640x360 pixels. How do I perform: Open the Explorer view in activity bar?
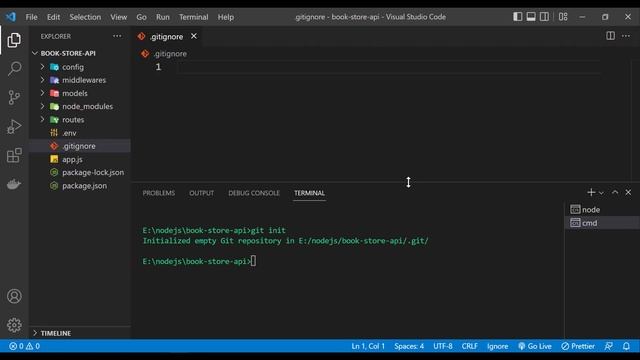pyautogui.click(x=14, y=40)
